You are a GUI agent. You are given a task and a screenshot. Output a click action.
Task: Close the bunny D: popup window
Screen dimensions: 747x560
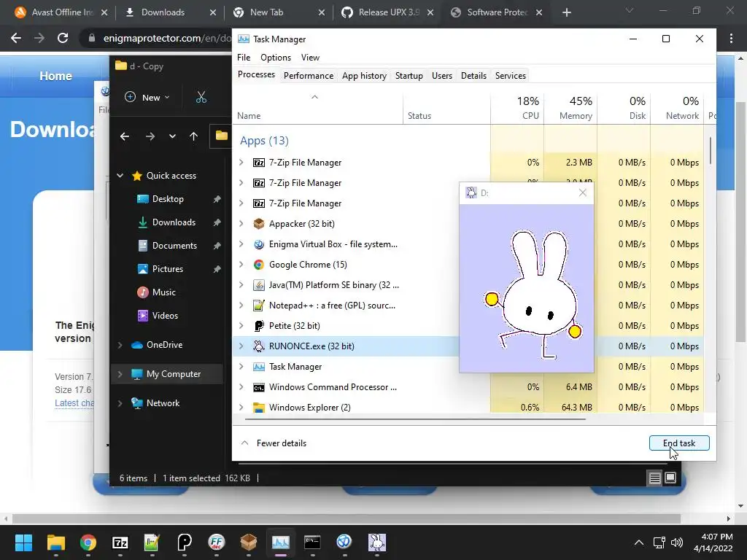click(583, 192)
